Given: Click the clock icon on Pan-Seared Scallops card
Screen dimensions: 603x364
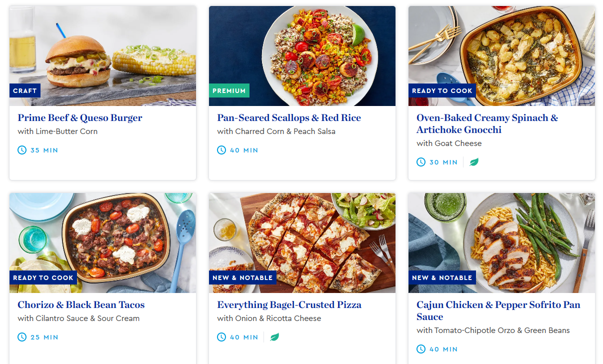Looking at the screenshot, I should 221,149.
